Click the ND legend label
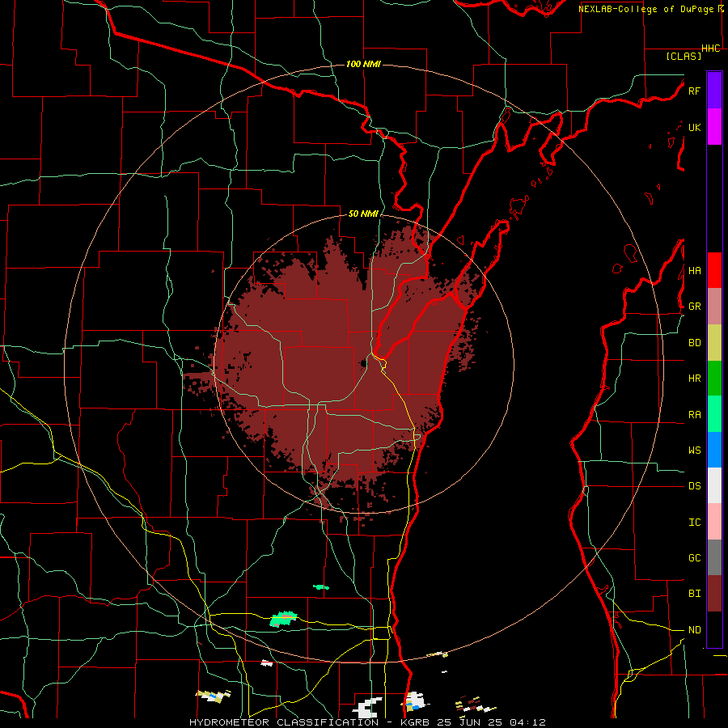The height and width of the screenshot is (728, 728). [694, 630]
